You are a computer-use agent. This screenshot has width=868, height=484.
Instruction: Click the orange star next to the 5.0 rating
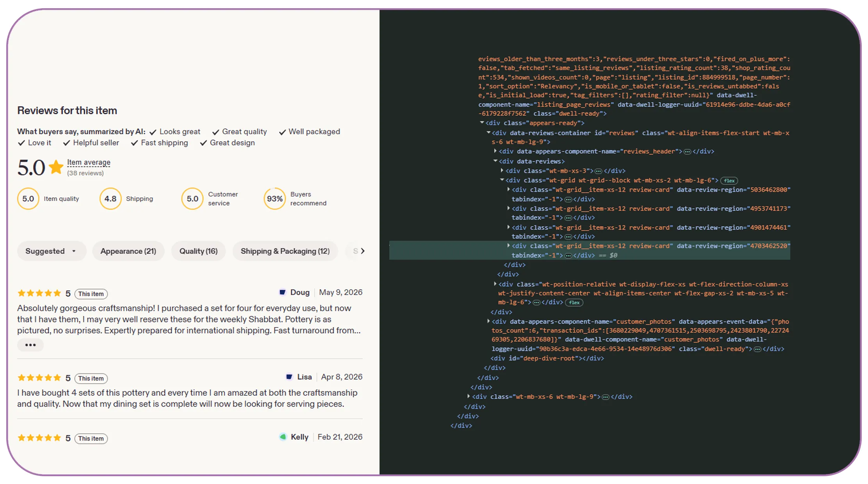[56, 167]
